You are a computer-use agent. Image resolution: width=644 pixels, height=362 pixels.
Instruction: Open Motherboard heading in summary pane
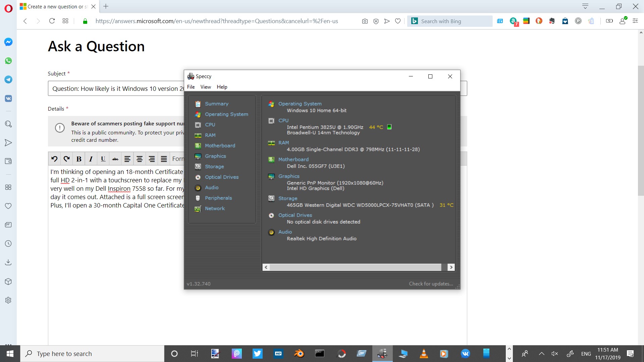pyautogui.click(x=293, y=160)
